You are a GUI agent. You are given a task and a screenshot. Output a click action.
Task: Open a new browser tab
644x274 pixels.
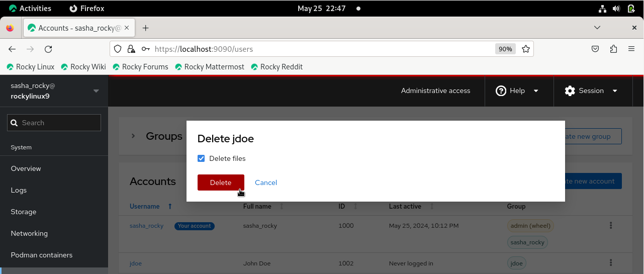[146, 28]
